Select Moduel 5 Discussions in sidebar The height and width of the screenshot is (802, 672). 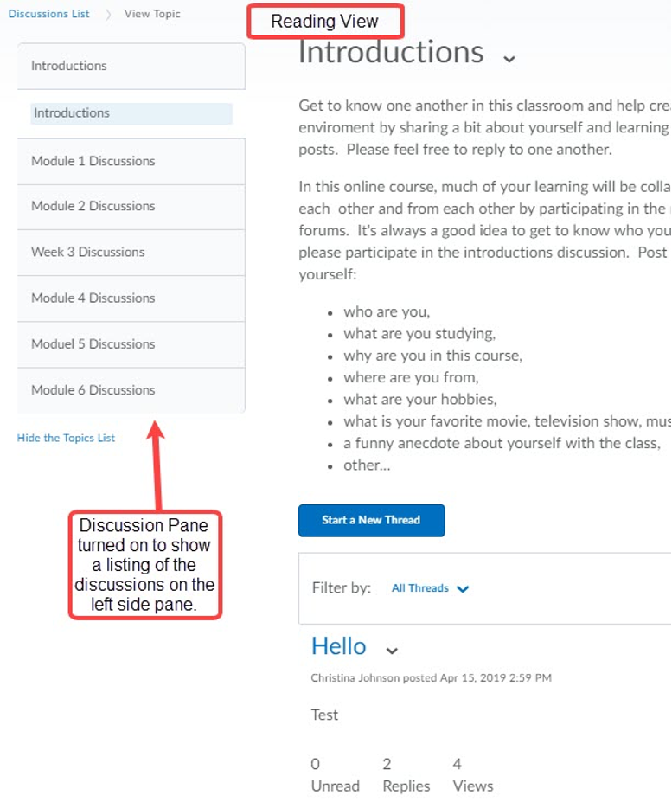tap(93, 343)
